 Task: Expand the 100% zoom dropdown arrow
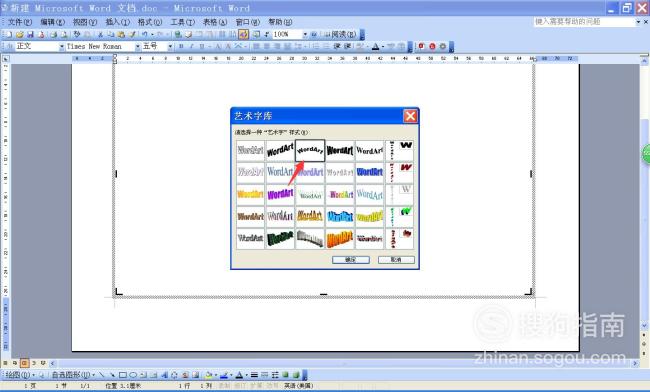(305, 34)
